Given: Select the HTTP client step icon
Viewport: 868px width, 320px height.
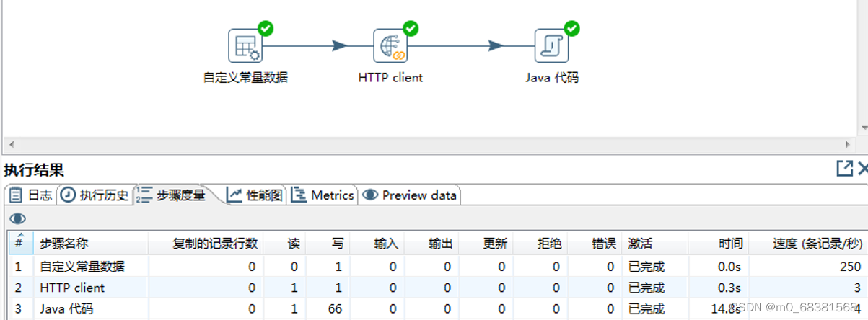Looking at the screenshot, I should [x=390, y=46].
